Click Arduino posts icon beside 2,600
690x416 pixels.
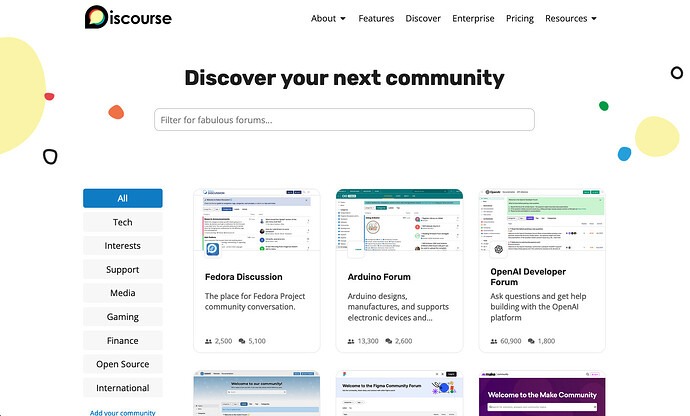[389, 341]
